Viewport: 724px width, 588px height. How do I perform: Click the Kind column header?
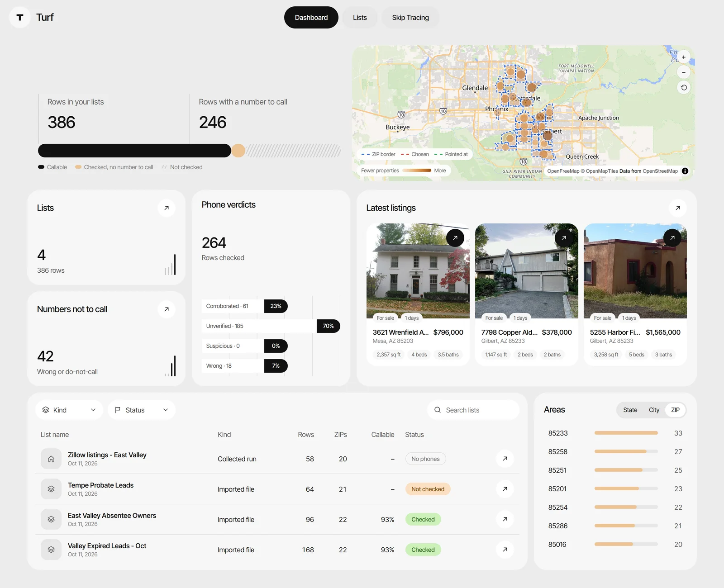(x=224, y=435)
